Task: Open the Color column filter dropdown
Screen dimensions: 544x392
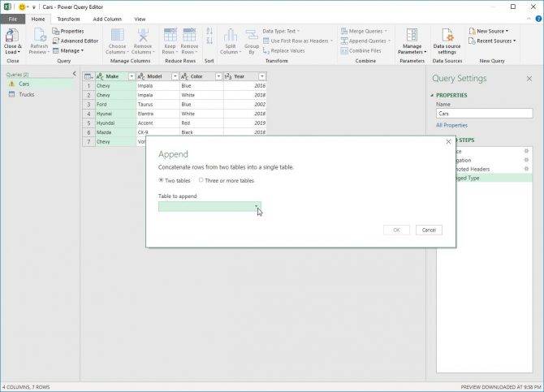Action: click(x=218, y=76)
